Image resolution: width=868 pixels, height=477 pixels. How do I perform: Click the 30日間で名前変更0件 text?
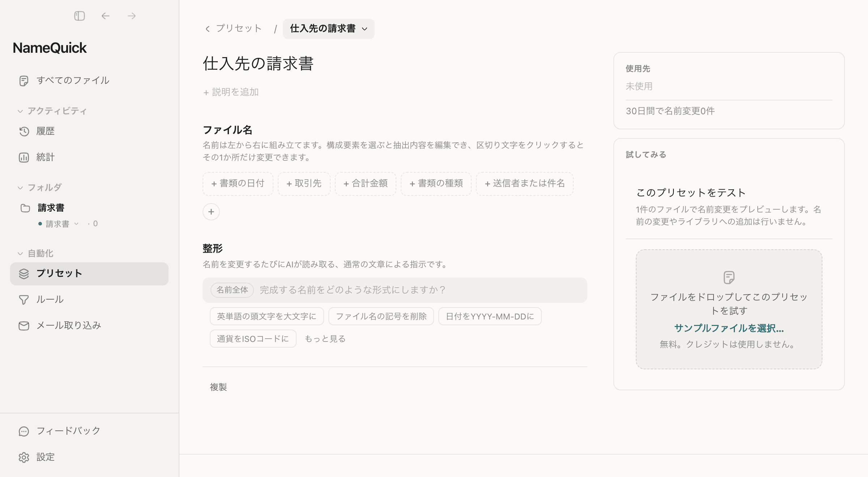coord(670,111)
